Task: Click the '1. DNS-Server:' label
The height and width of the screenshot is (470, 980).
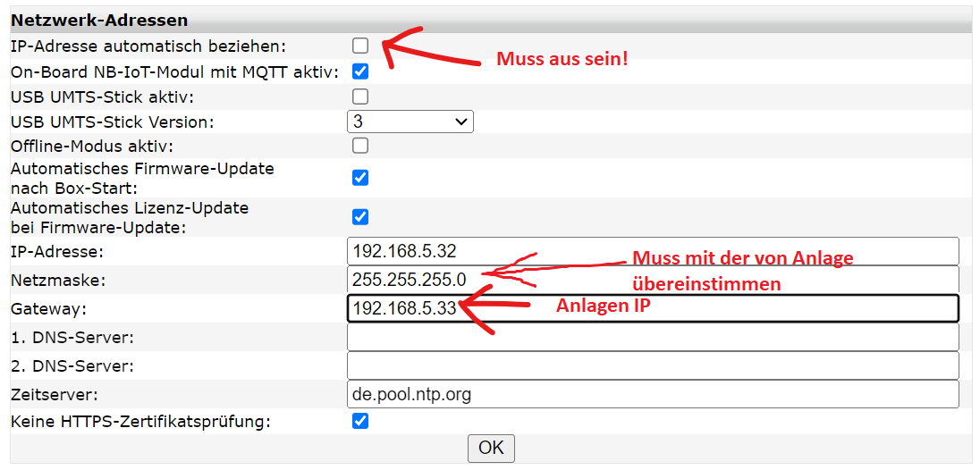Action: tap(72, 338)
